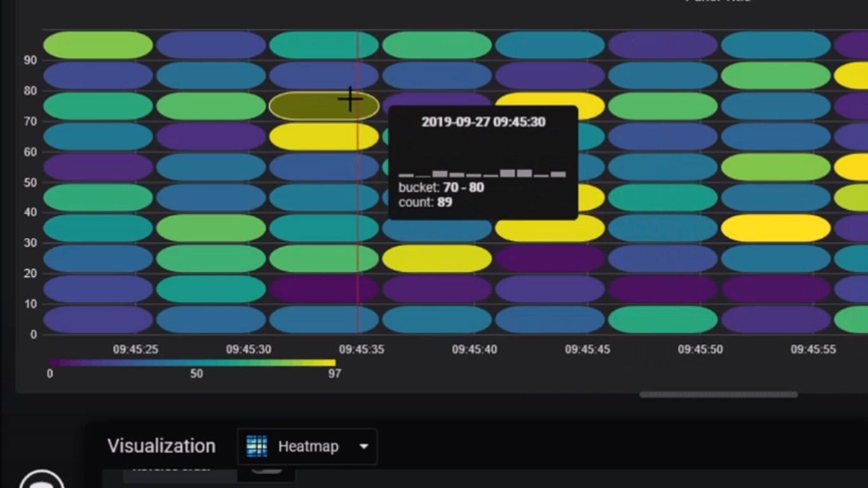Viewport: 868px width, 488px height.
Task: Click the horizontal scrollbar below the heatmap panel
Action: [718, 395]
